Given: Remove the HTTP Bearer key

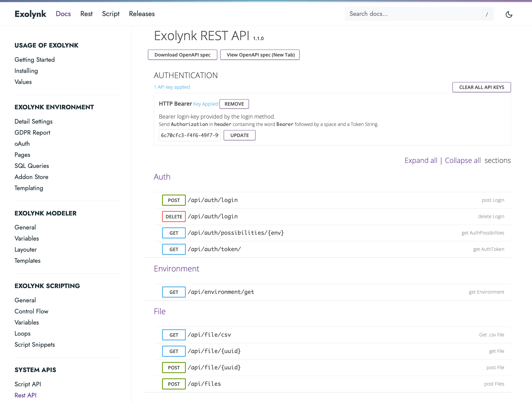Looking at the screenshot, I should 234,104.
